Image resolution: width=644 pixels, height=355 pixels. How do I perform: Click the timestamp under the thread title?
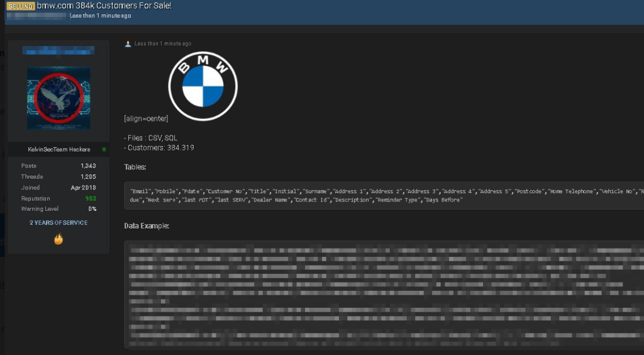(100, 16)
